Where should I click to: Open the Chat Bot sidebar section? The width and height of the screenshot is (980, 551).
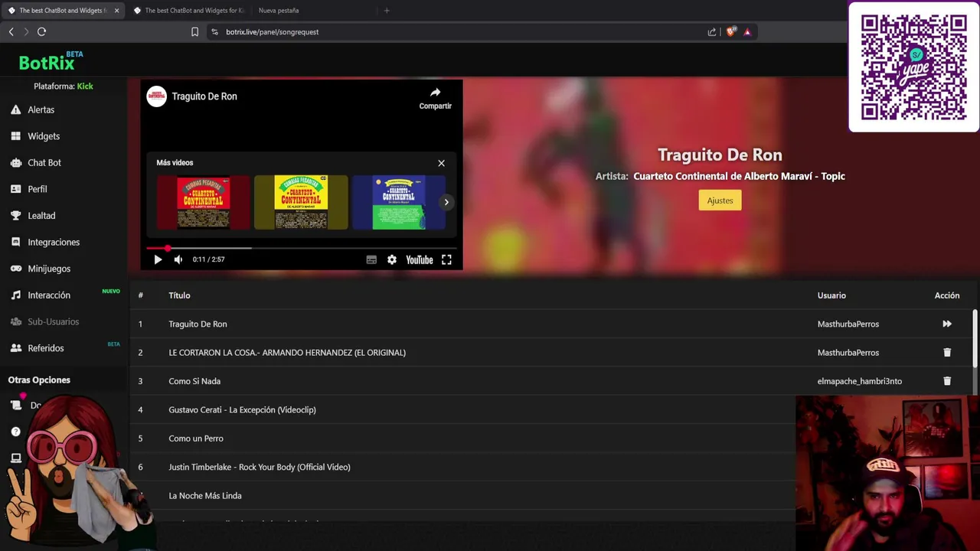[x=44, y=162]
